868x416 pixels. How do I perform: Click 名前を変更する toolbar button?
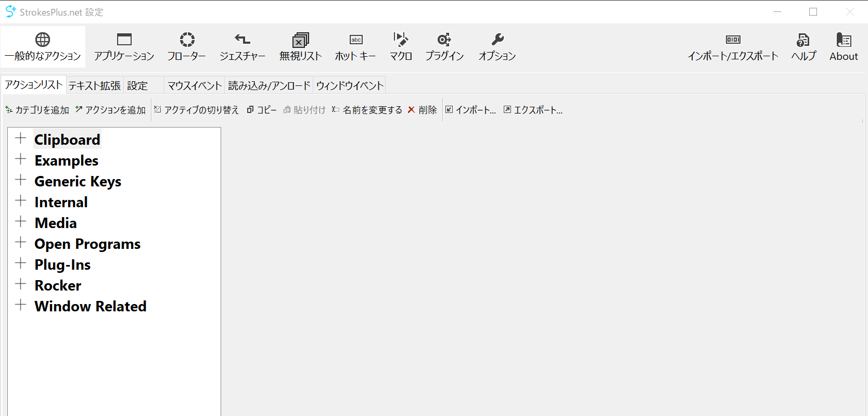point(367,110)
